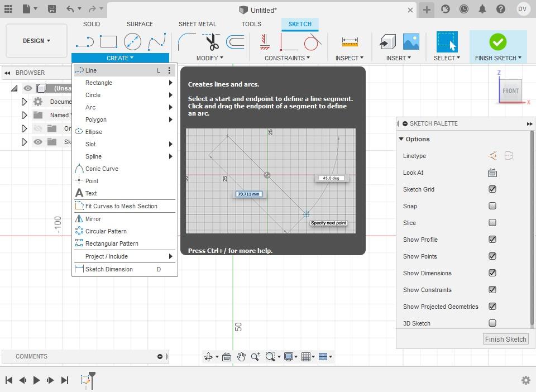Enable the Slice checkbox
Image resolution: width=536 pixels, height=392 pixels.
pyautogui.click(x=492, y=222)
